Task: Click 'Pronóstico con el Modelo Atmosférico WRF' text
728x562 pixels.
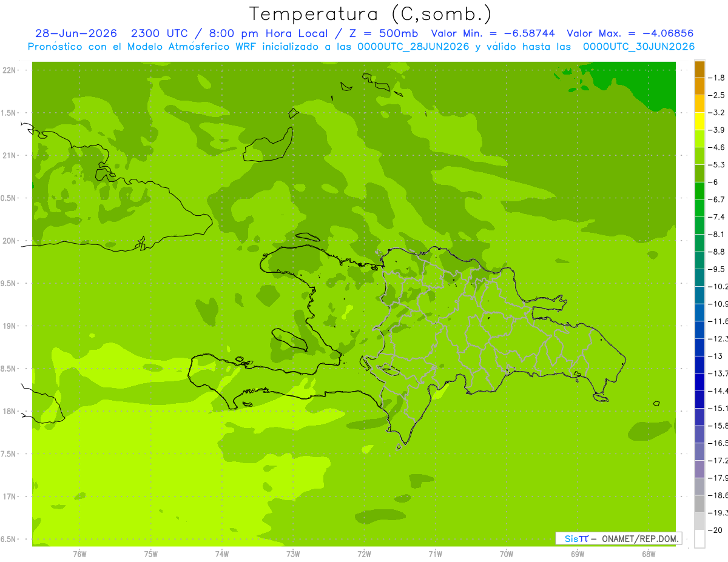Action: (x=143, y=47)
